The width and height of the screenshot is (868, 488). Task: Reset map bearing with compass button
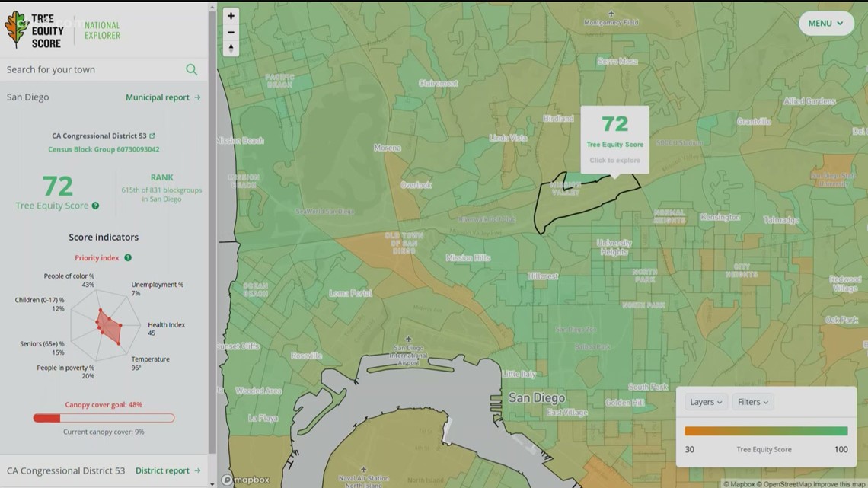click(231, 48)
